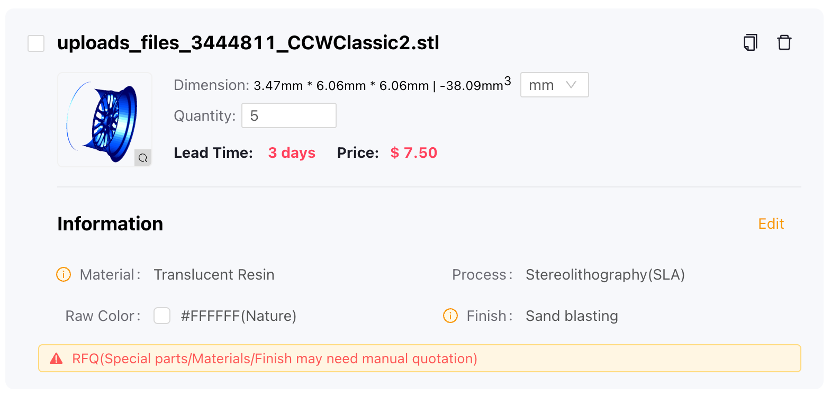Delete the uploaded part using trash icon
Viewport: 832px width, 394px height.
click(784, 43)
